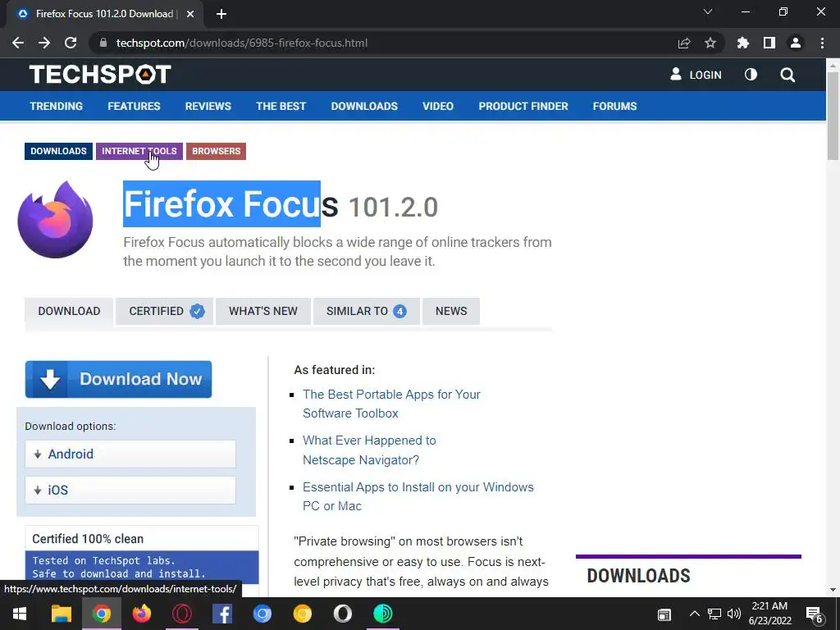Choose the Android download option
Image resolution: width=840 pixels, height=630 pixels.
130,454
